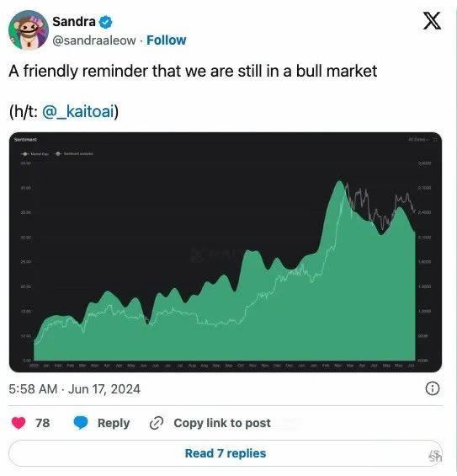
Task: Like the post with the heart icon
Action: tap(19, 423)
